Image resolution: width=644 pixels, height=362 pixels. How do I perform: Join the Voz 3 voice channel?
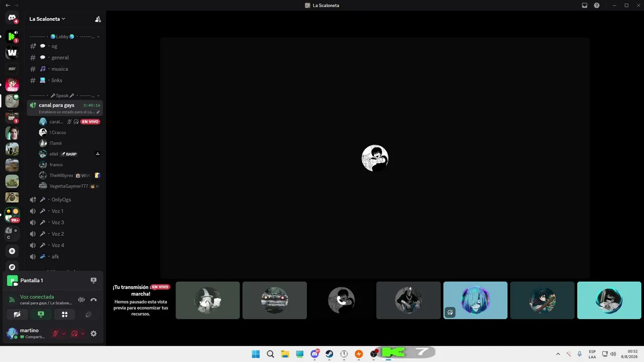pyautogui.click(x=65, y=223)
